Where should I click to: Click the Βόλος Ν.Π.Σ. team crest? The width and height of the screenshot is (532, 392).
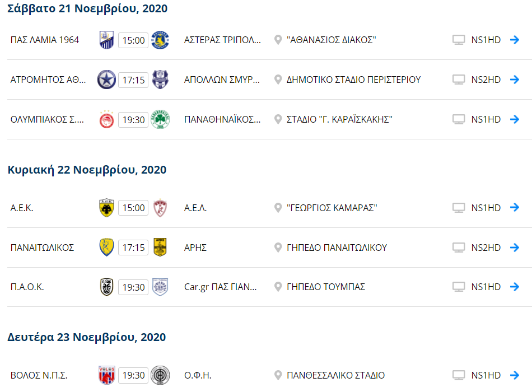click(x=106, y=375)
